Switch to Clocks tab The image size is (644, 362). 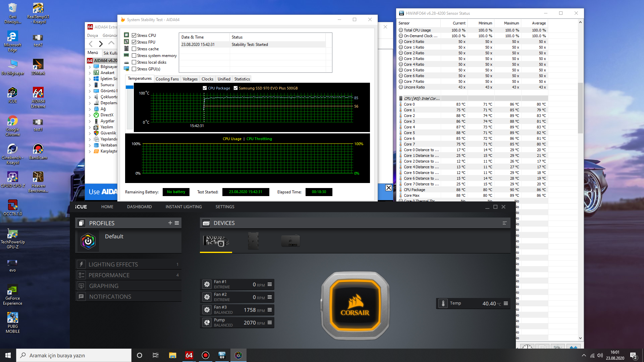(x=207, y=79)
